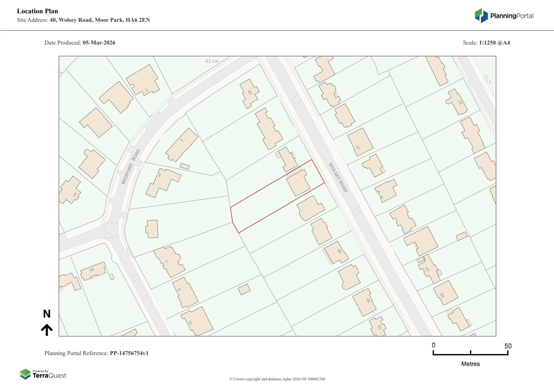Viewport: 554px width, 392px height.
Task: Click the north arrow symbol
Action: tap(47, 330)
